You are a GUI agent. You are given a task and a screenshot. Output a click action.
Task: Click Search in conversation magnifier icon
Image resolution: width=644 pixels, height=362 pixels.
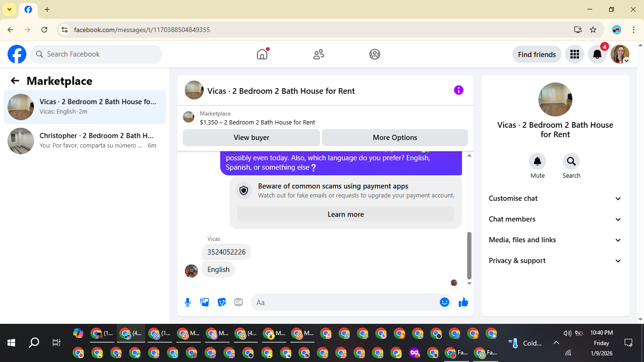[x=571, y=161]
